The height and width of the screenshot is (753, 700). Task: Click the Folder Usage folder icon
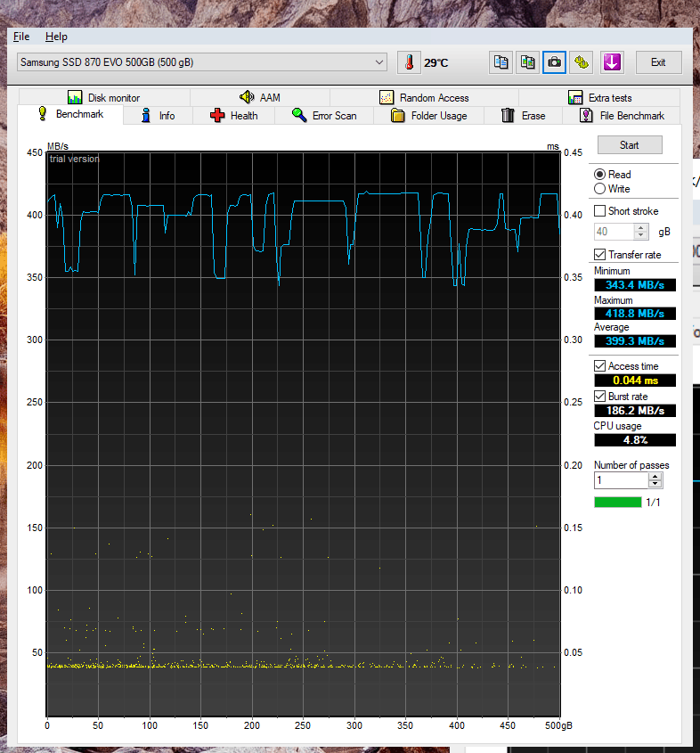pyautogui.click(x=398, y=115)
